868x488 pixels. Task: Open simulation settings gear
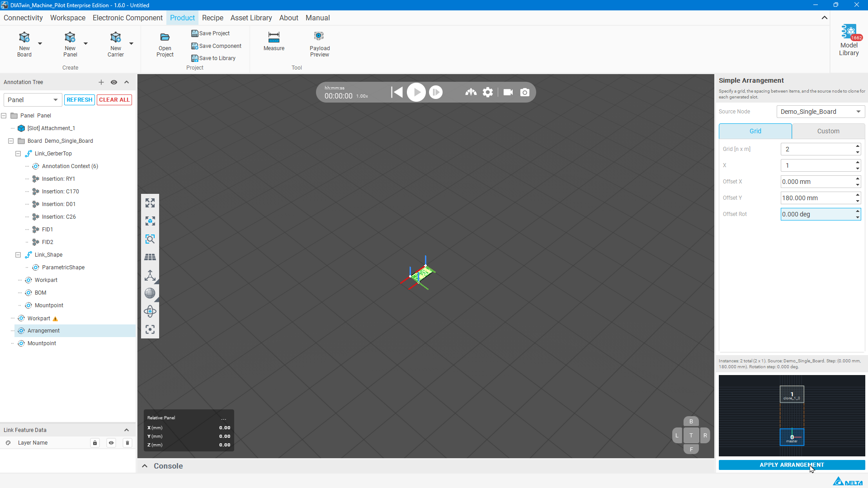(488, 92)
